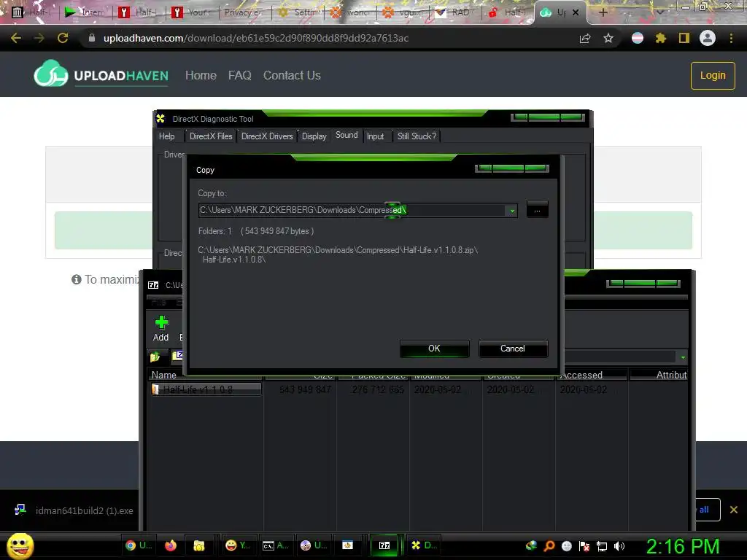This screenshot has width=747, height=560.
Task: Browse for folder with the ... button
Action: tap(537, 210)
